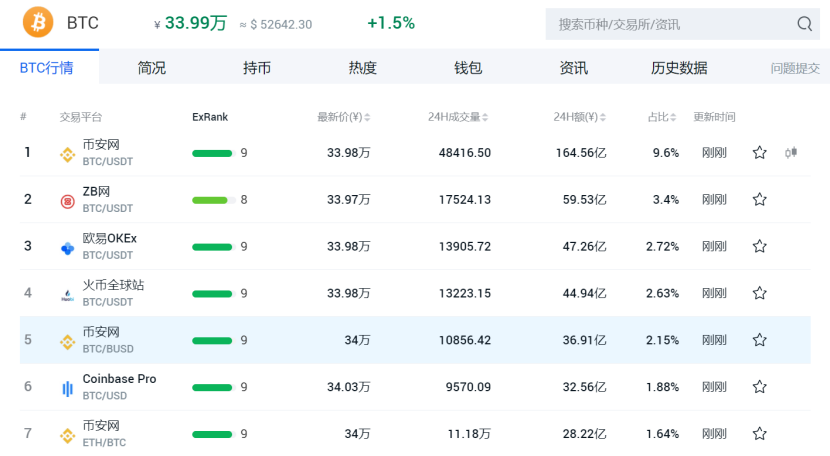This screenshot has width=830, height=456.
Task: Sort by 24H成交量 column
Action: point(487,117)
